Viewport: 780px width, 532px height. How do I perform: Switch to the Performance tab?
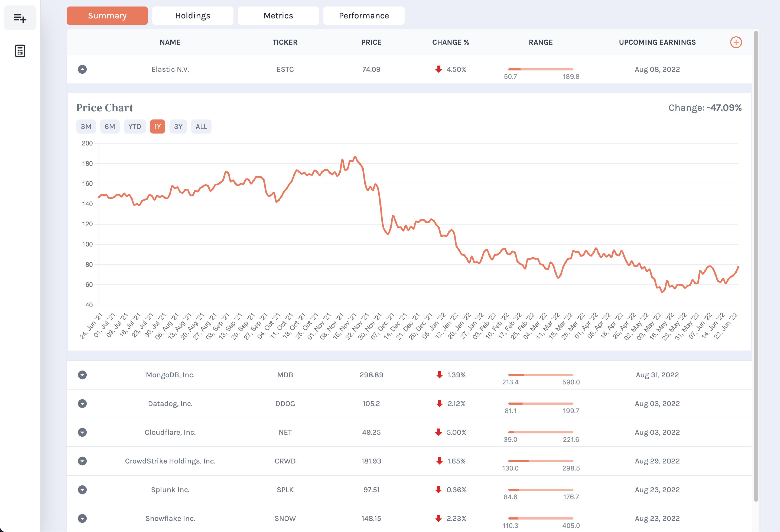pyautogui.click(x=364, y=16)
